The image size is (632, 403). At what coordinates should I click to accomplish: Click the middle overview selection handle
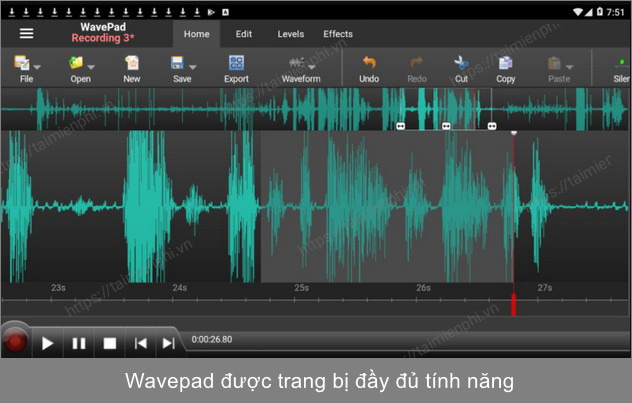tap(446, 126)
